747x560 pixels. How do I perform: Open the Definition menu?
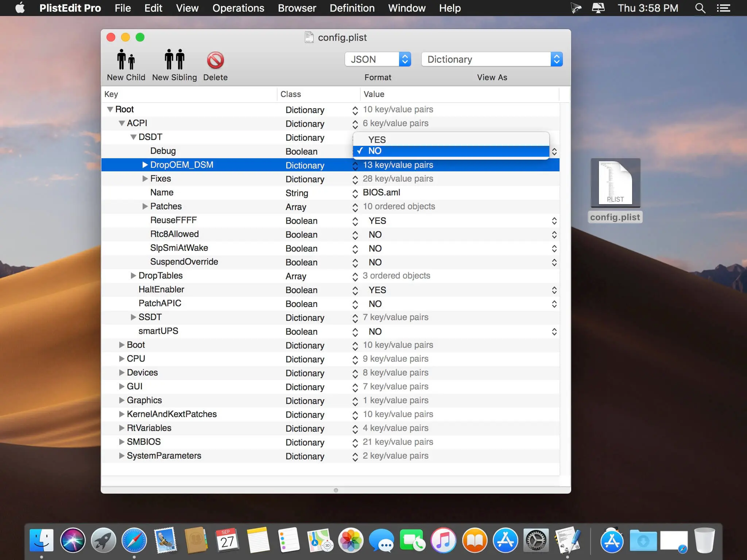click(x=351, y=8)
